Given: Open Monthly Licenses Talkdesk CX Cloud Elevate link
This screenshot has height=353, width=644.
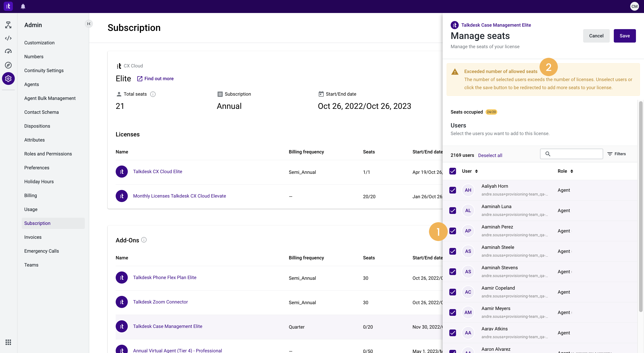Looking at the screenshot, I should coord(179,196).
